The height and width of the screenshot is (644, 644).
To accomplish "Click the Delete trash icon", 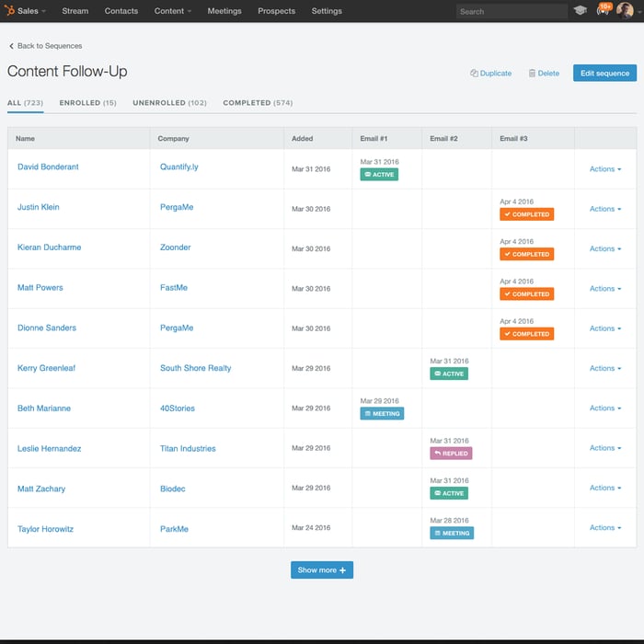I will pos(533,74).
